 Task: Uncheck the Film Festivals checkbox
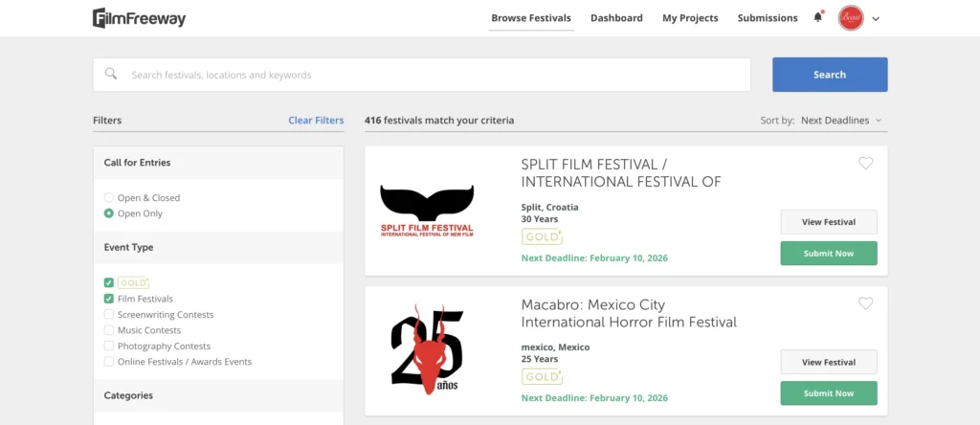click(x=109, y=299)
